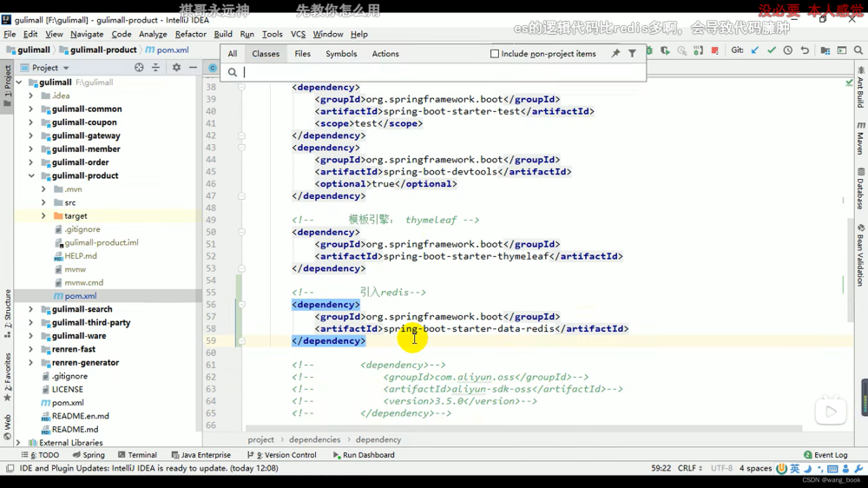Click the 4 spaces indent indicator
The image size is (868, 488).
coord(755,469)
